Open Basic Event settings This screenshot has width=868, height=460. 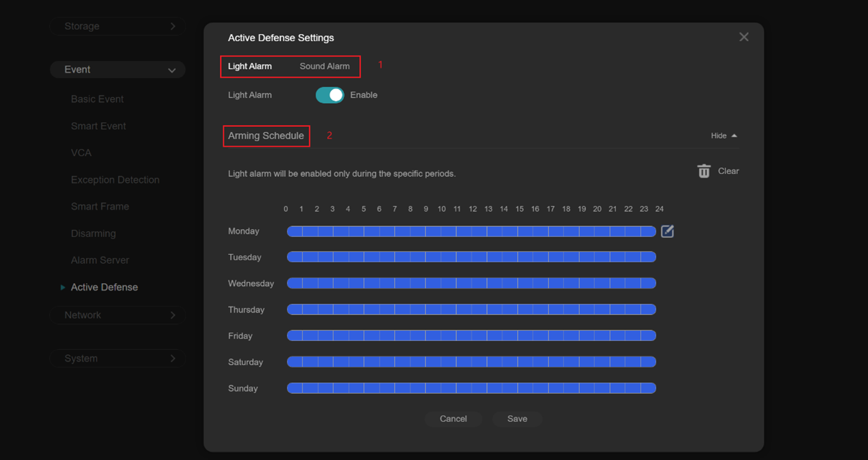tap(97, 99)
